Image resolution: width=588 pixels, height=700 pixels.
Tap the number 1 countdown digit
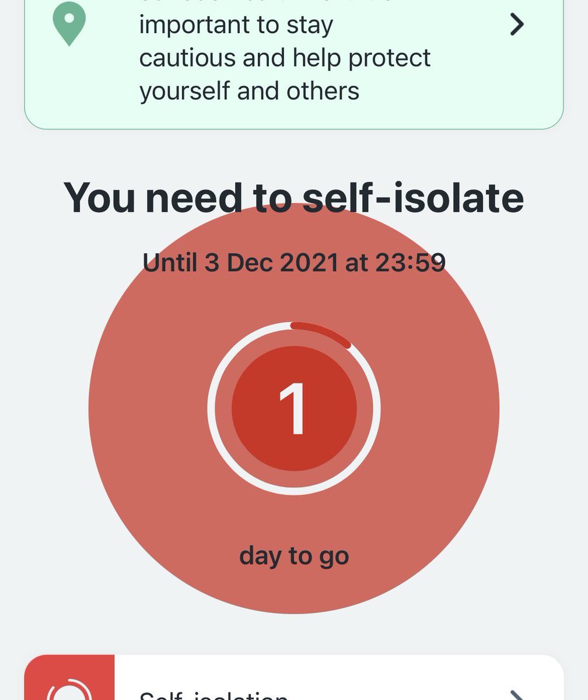tap(294, 409)
